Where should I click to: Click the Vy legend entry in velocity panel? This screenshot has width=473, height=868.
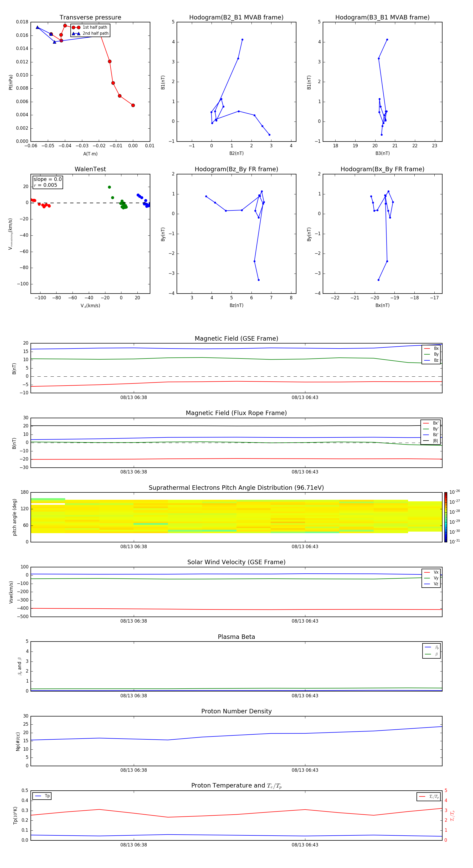coord(431,578)
